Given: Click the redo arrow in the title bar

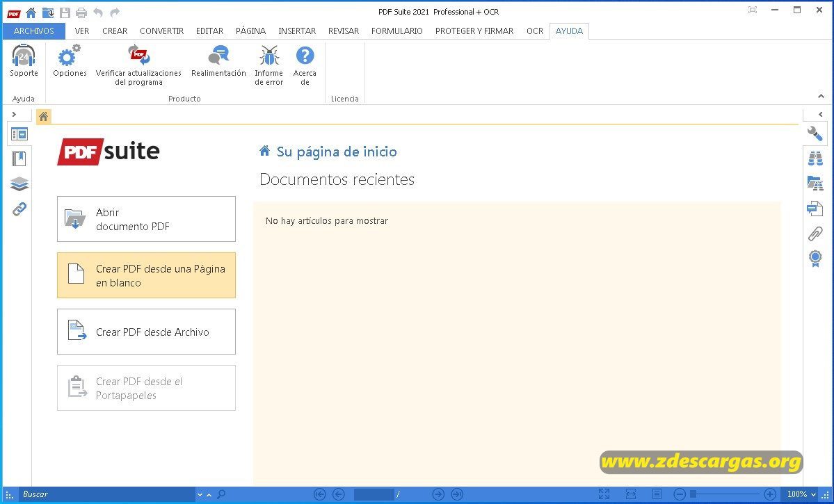Looking at the screenshot, I should click(114, 13).
